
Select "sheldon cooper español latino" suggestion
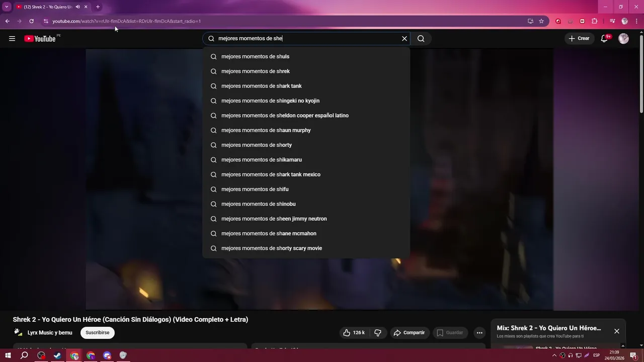[x=306, y=116]
